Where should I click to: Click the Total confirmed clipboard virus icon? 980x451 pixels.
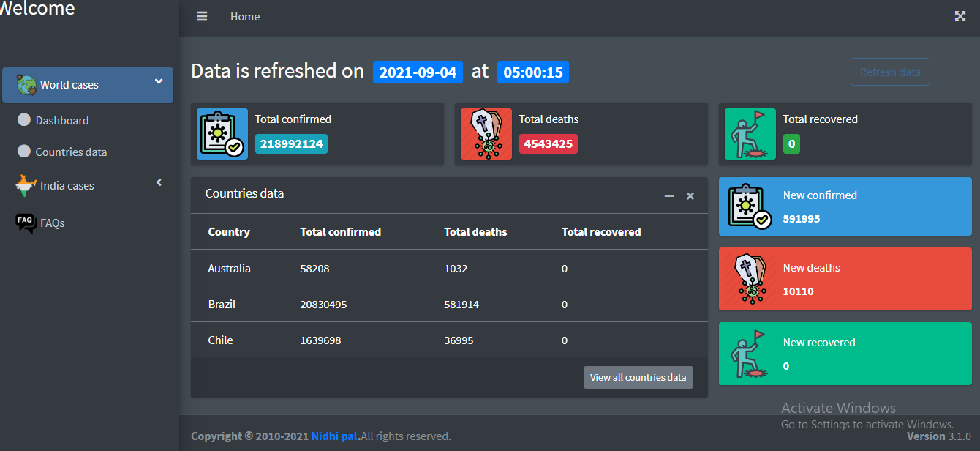pos(222,134)
